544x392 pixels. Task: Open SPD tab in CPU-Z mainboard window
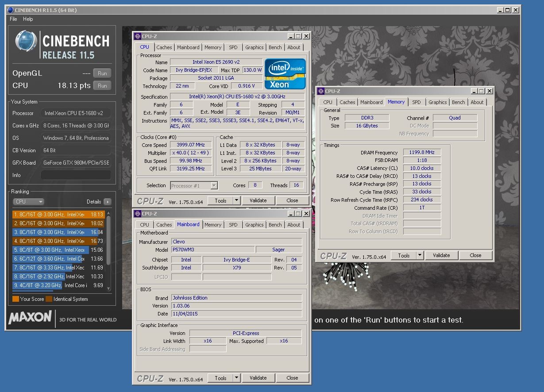(233, 225)
